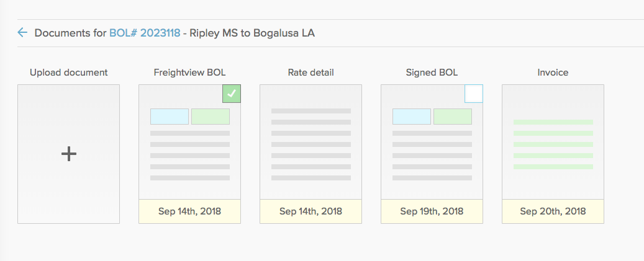Click Sep 14th, 2018 under Rate detail
644x261 pixels.
point(311,211)
